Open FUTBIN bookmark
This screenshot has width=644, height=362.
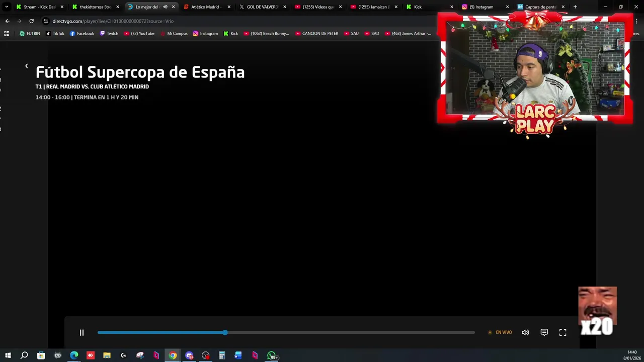(30, 34)
